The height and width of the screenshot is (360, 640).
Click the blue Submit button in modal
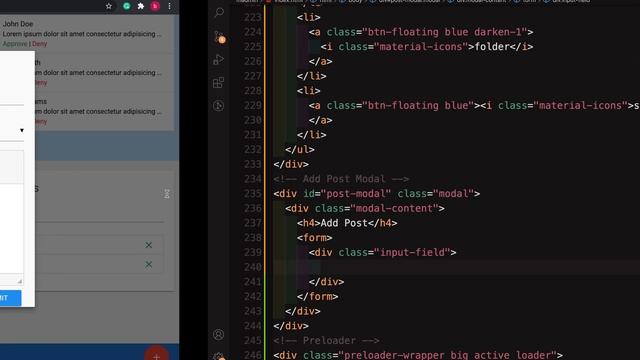pyautogui.click(x=10, y=298)
